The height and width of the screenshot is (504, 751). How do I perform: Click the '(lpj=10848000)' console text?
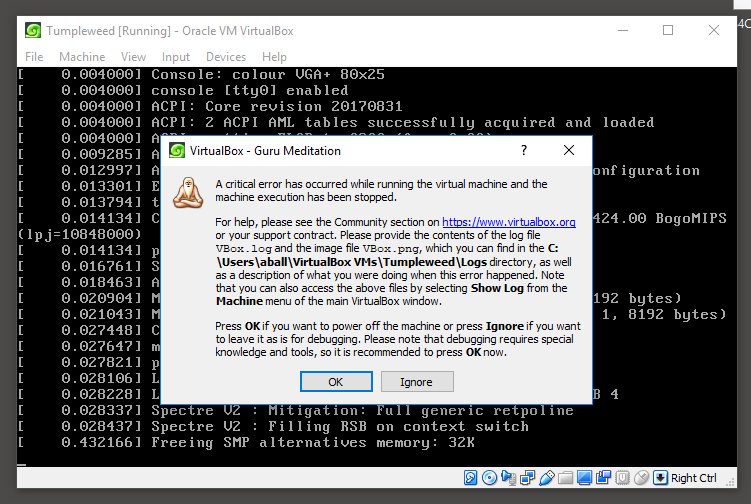tap(80, 235)
